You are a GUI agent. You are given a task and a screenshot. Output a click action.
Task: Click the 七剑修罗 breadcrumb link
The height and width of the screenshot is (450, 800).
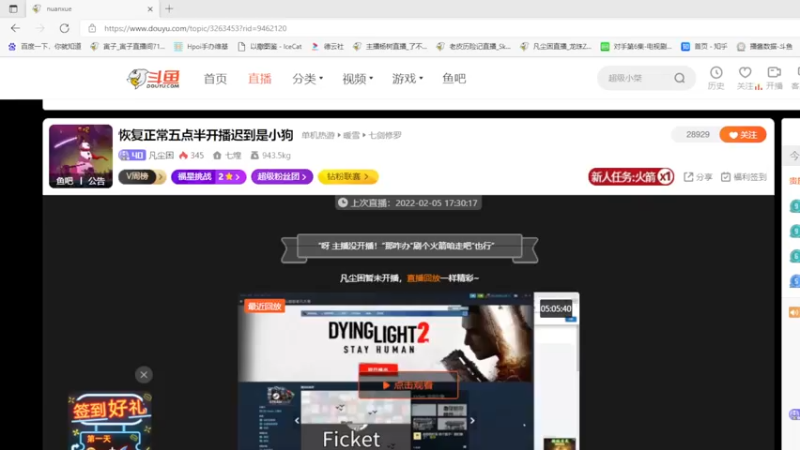click(x=385, y=135)
